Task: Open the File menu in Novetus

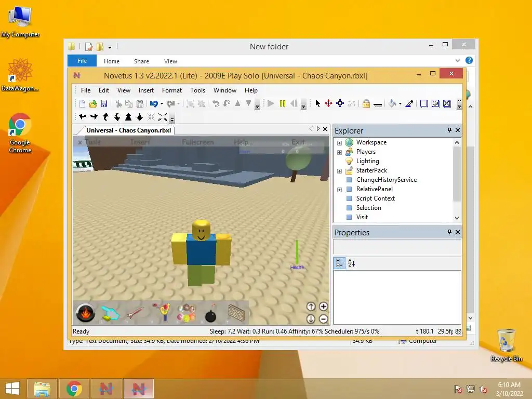Action: pyautogui.click(x=86, y=90)
